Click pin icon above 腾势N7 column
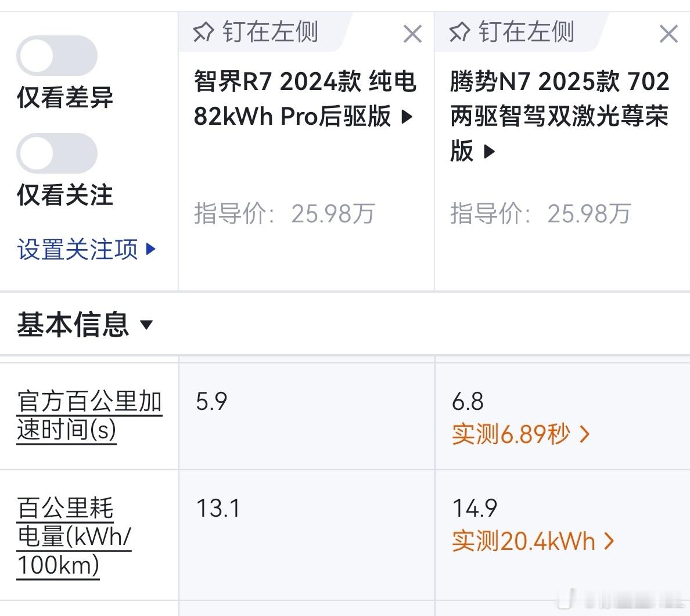690x616 pixels. (x=459, y=32)
